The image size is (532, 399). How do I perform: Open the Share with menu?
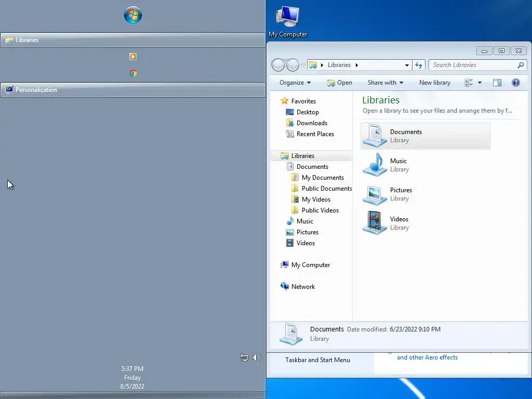pos(385,83)
